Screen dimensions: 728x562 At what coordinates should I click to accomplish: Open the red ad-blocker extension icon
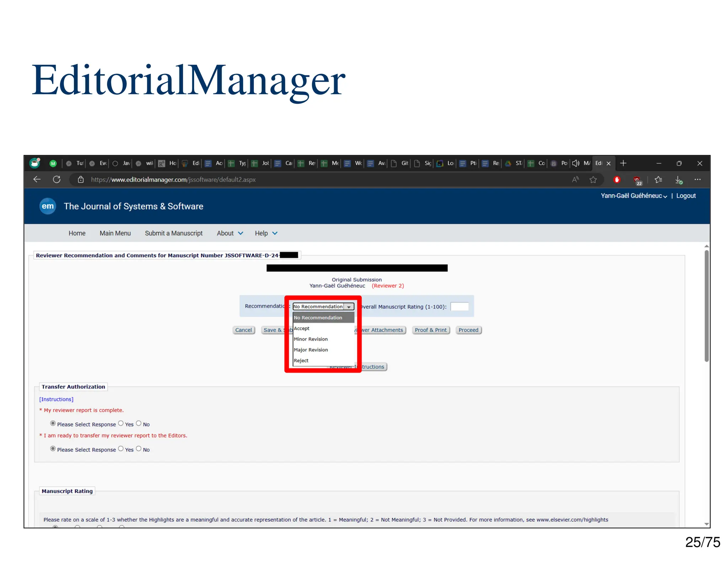click(x=617, y=179)
